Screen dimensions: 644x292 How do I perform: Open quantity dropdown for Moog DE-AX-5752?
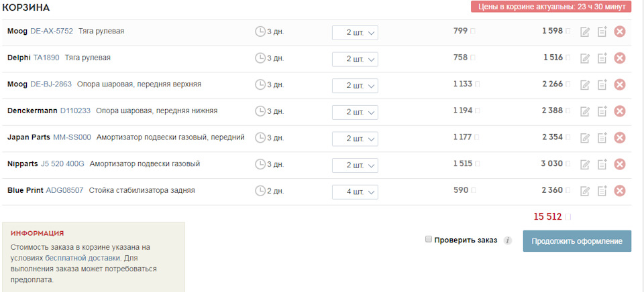click(355, 33)
